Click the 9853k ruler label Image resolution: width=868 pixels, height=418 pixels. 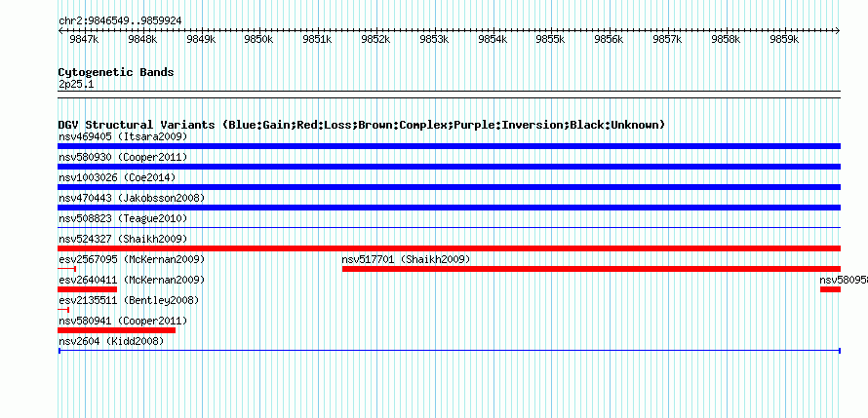[434, 39]
